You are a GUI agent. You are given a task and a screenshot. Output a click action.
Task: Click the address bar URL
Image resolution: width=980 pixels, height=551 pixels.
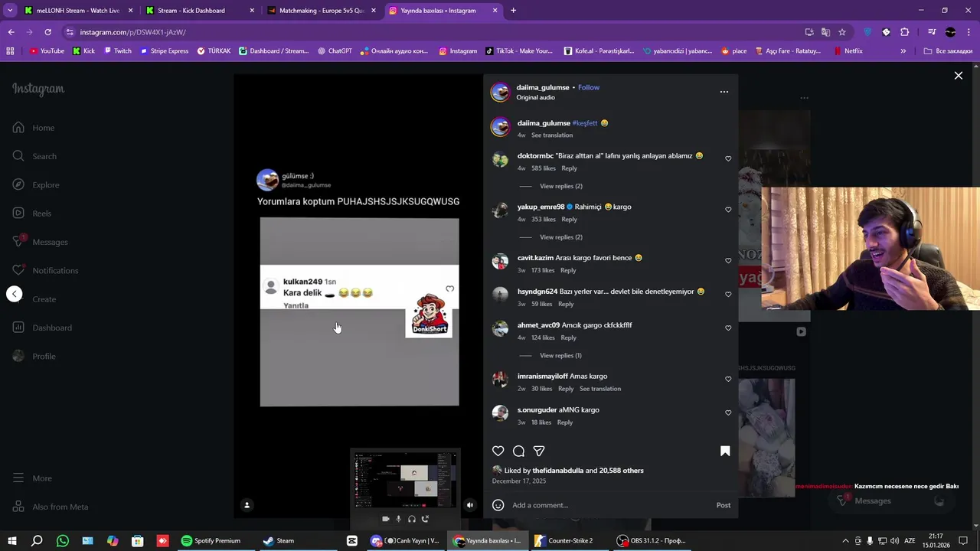point(132,32)
